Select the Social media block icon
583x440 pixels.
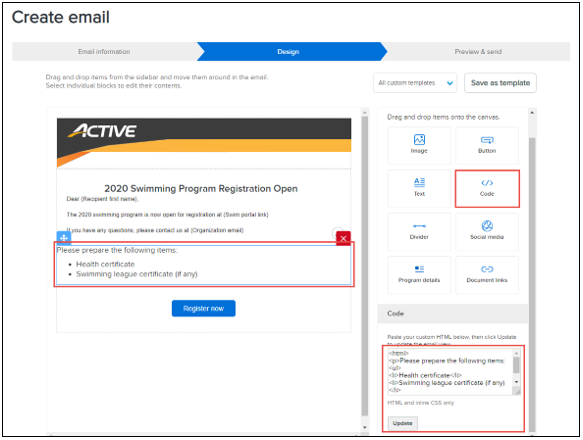pyautogui.click(x=487, y=225)
